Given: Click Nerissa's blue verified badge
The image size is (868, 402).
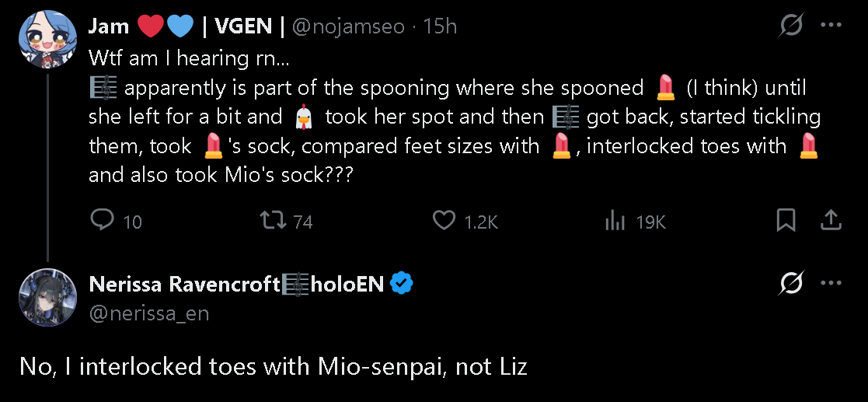Looking at the screenshot, I should (401, 285).
